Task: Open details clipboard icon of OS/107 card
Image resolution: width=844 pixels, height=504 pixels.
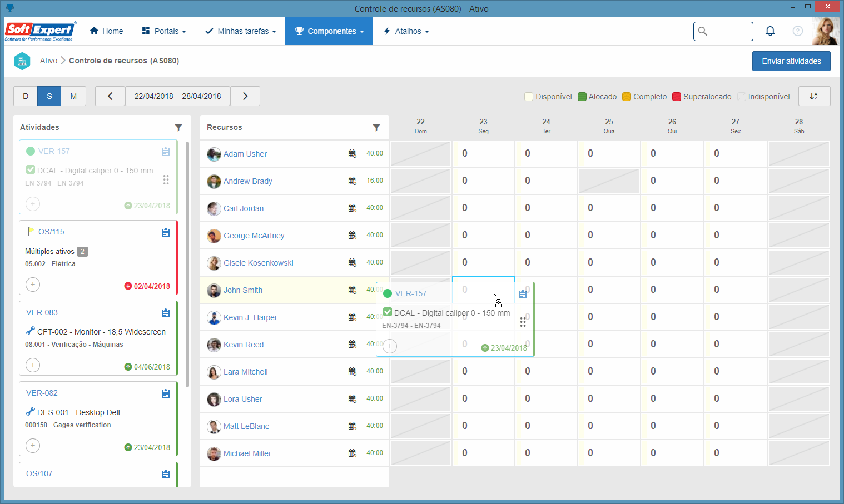Action: coord(166,474)
